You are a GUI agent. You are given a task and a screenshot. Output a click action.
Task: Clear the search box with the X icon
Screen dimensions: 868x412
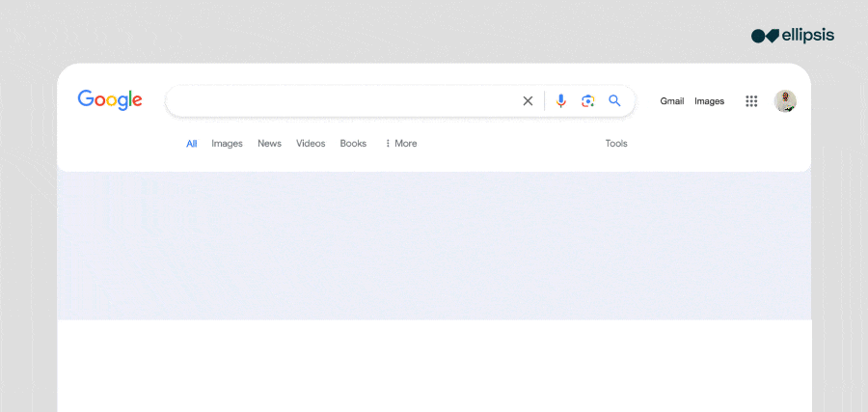pos(528,101)
